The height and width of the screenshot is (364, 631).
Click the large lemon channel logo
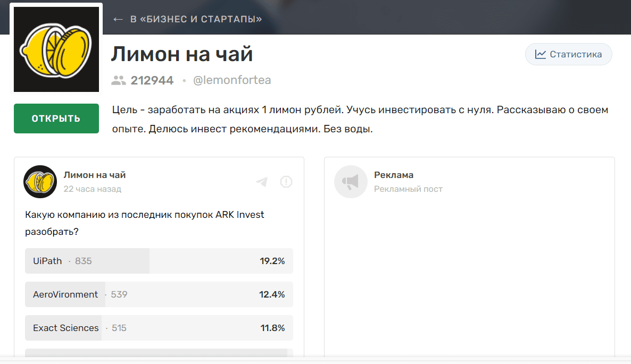pos(56,48)
